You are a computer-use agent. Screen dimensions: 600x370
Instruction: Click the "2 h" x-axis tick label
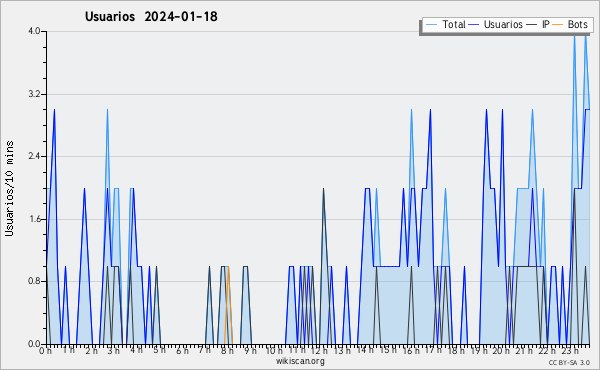91,351
